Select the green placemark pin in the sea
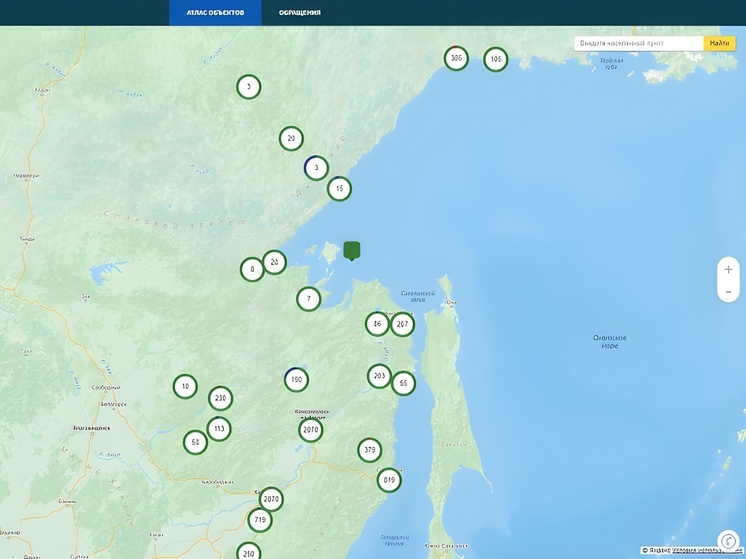Viewport: 746px width, 559px height. [x=352, y=250]
